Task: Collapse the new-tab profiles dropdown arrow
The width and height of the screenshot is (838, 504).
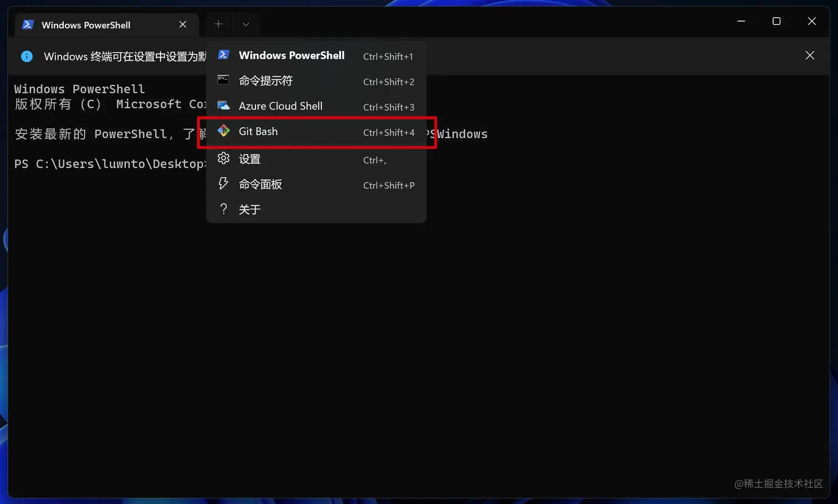Action: (246, 24)
